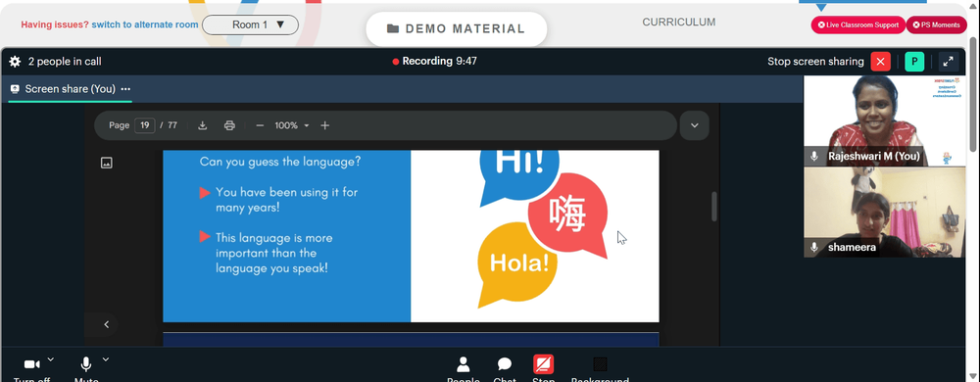Image resolution: width=980 pixels, height=382 pixels.
Task: Open the green P profile badge
Action: click(914, 61)
